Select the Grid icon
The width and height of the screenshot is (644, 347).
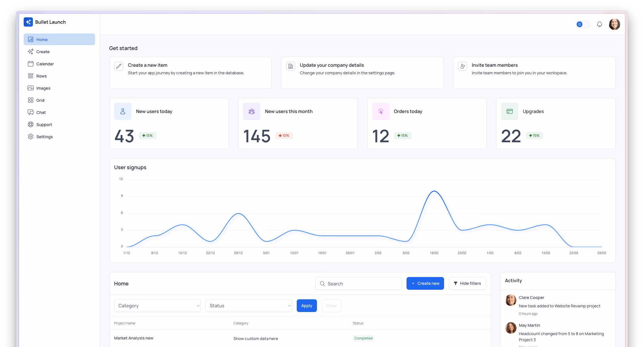point(31,100)
